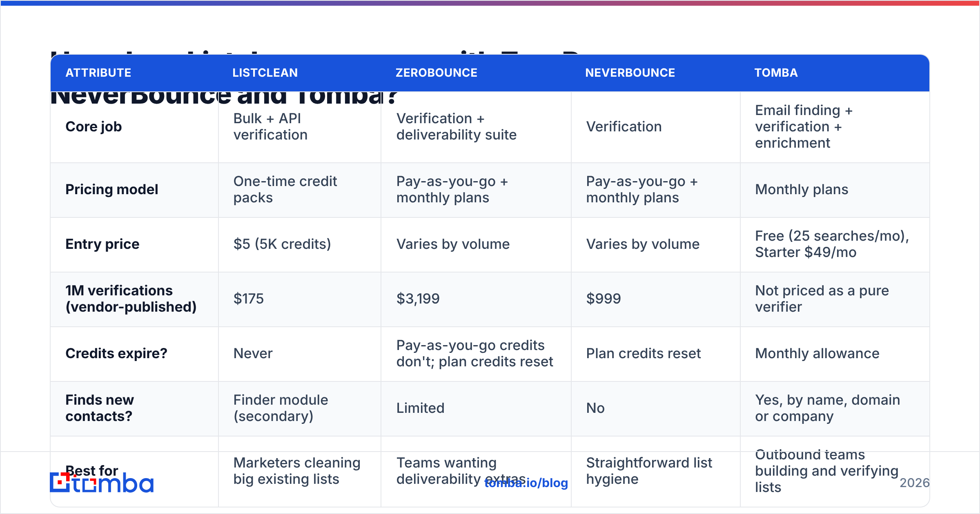Click the 'Pricing model' row label
Screen dimensions: 980x514
111,189
